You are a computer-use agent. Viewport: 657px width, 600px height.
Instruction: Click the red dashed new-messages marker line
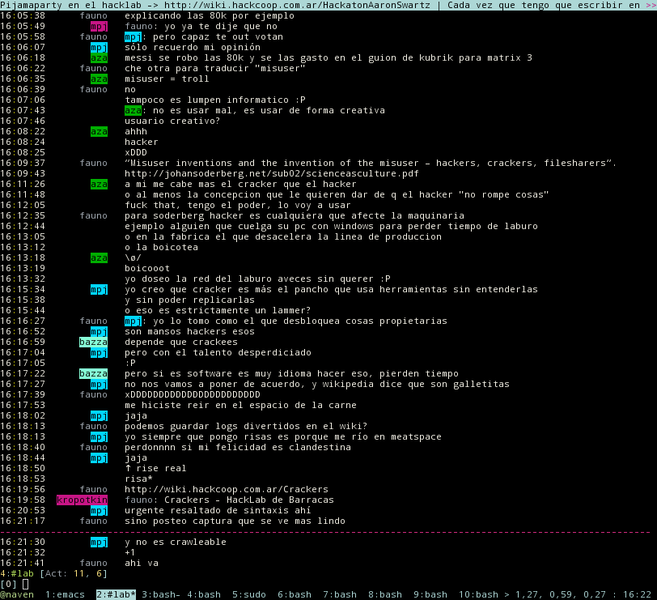coord(328,531)
